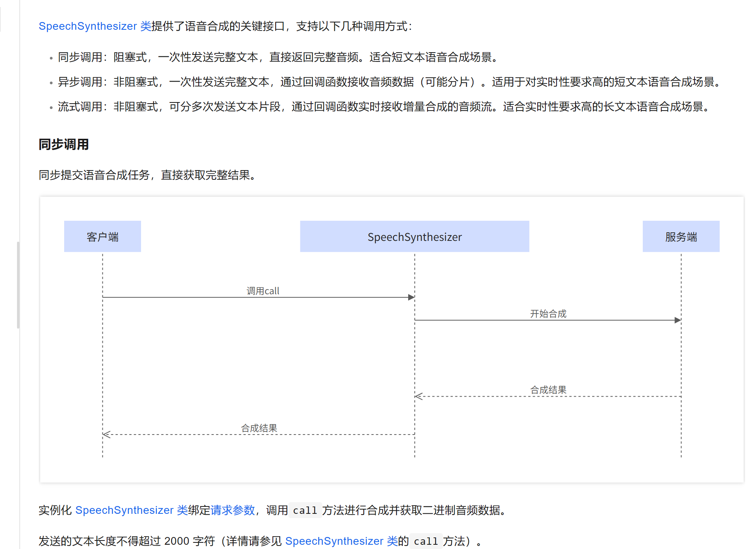Screen dimensions: 756x549
Task: Click the 同步调用 bullet item text
Action: (278, 57)
